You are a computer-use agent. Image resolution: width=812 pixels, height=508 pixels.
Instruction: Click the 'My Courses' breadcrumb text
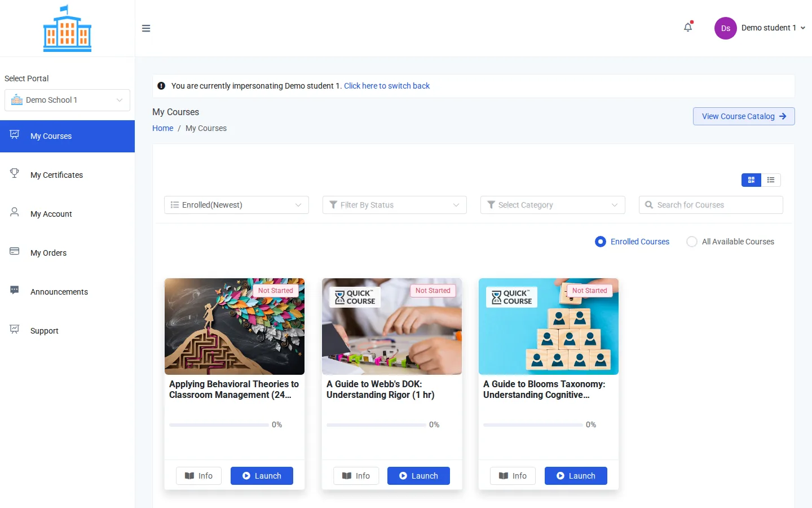tap(206, 128)
